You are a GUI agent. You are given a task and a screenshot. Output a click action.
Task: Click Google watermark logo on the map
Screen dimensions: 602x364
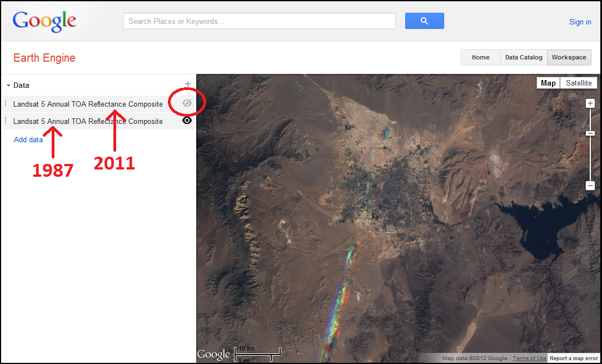(x=213, y=354)
